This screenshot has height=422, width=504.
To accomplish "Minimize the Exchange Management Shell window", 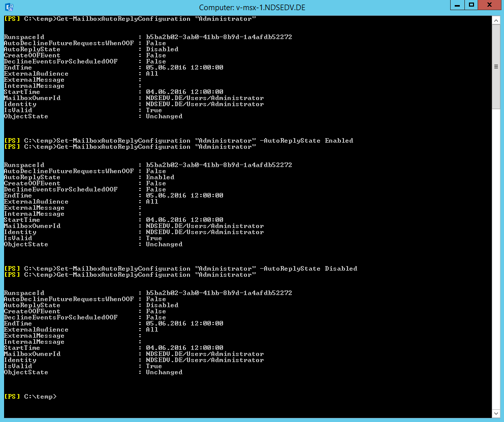I will [x=456, y=5].
